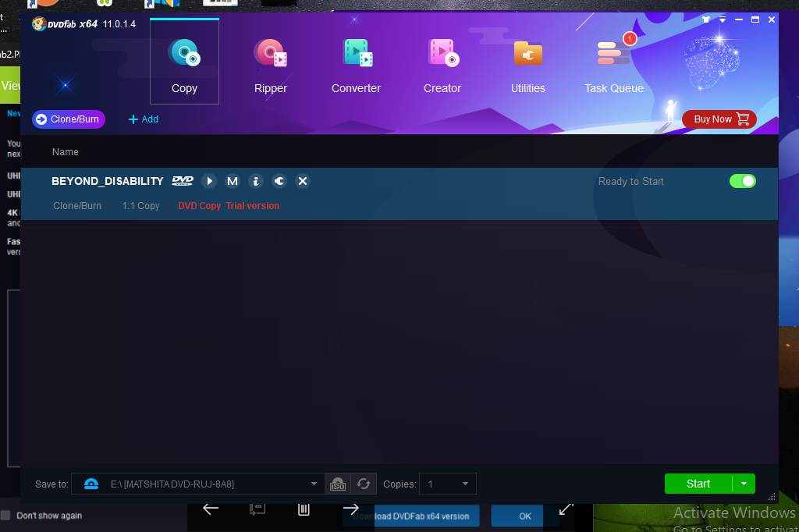Open the Copy module tab
This screenshot has height=532, width=799.
click(184, 62)
